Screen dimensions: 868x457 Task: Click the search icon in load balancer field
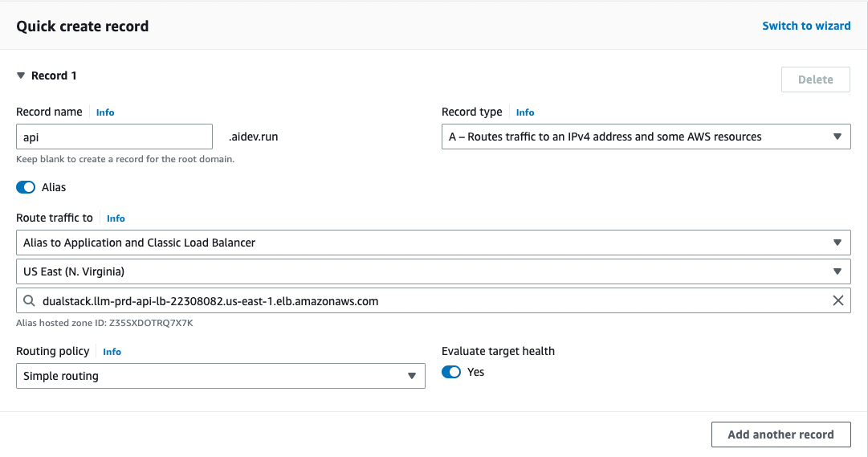[x=29, y=301]
